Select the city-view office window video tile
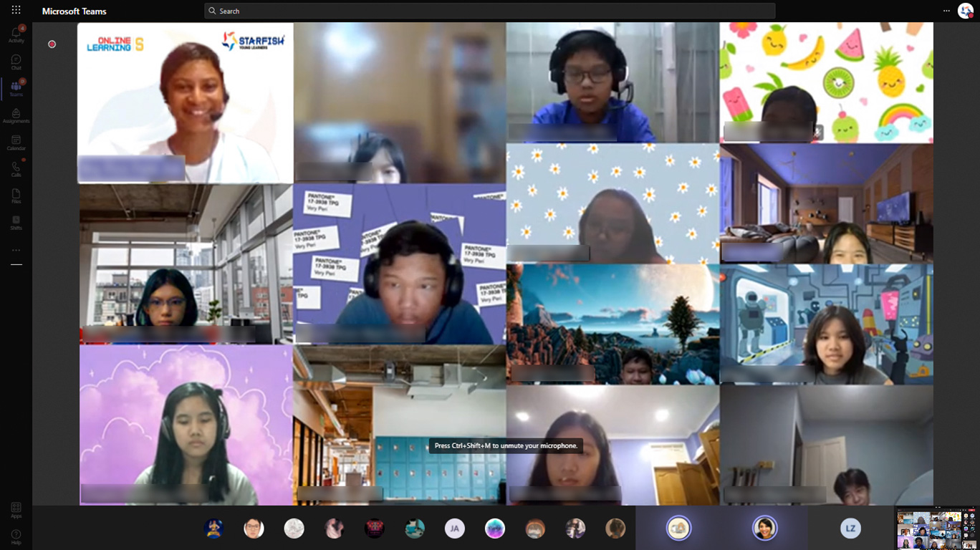Image resolution: width=980 pixels, height=550 pixels. pos(186,264)
